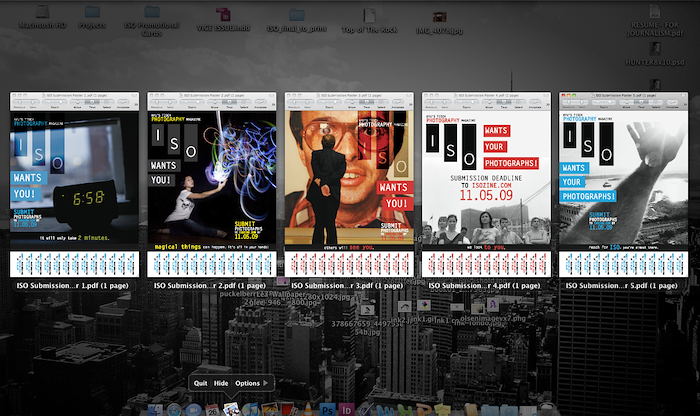Select the ISO Submission Poster 1 alarm clock window
Screen dimensions: 700x416
(x=75, y=184)
